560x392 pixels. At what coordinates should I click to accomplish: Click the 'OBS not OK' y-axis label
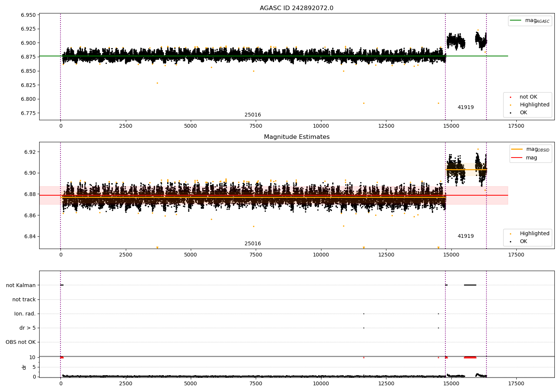point(21,342)
